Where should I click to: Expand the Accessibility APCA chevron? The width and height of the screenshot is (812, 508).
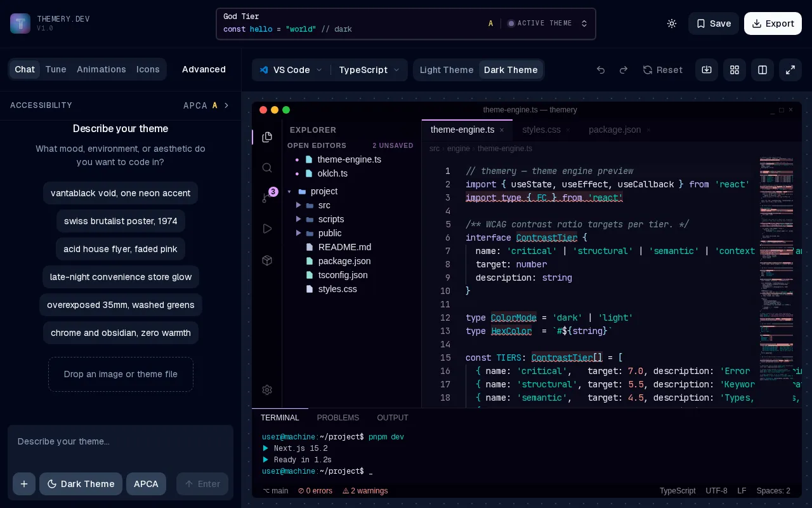226,105
